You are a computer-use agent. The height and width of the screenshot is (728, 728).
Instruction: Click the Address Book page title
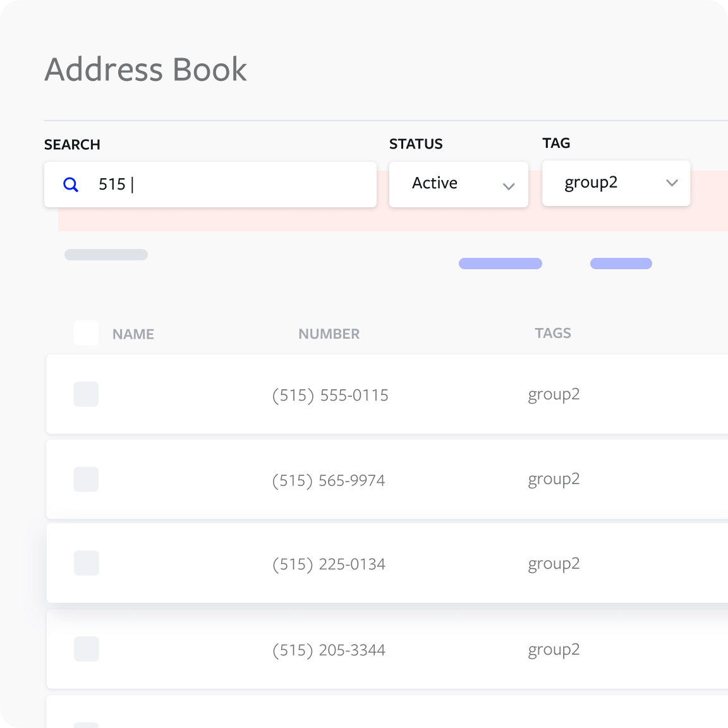click(x=145, y=70)
